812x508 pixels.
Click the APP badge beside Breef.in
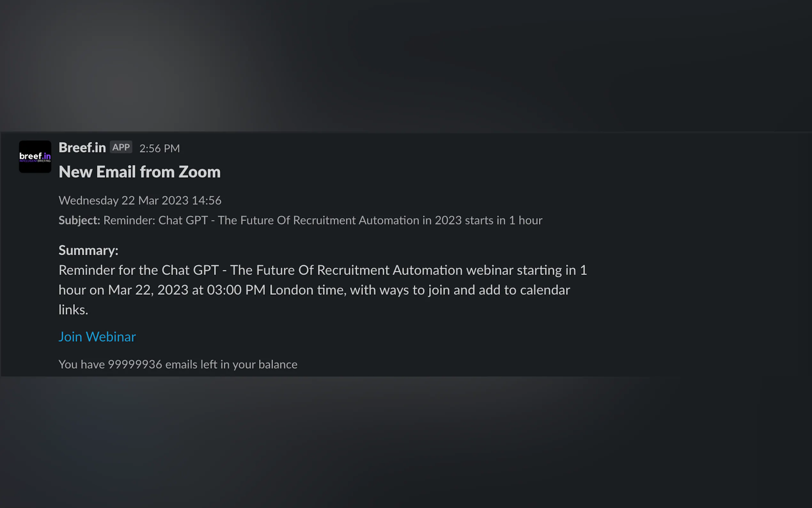(x=121, y=147)
